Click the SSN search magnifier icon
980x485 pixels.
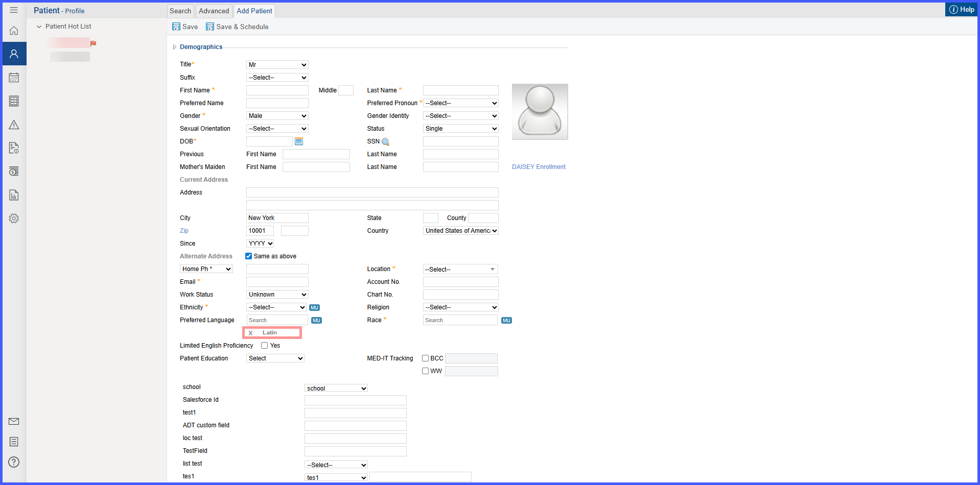pyautogui.click(x=386, y=142)
